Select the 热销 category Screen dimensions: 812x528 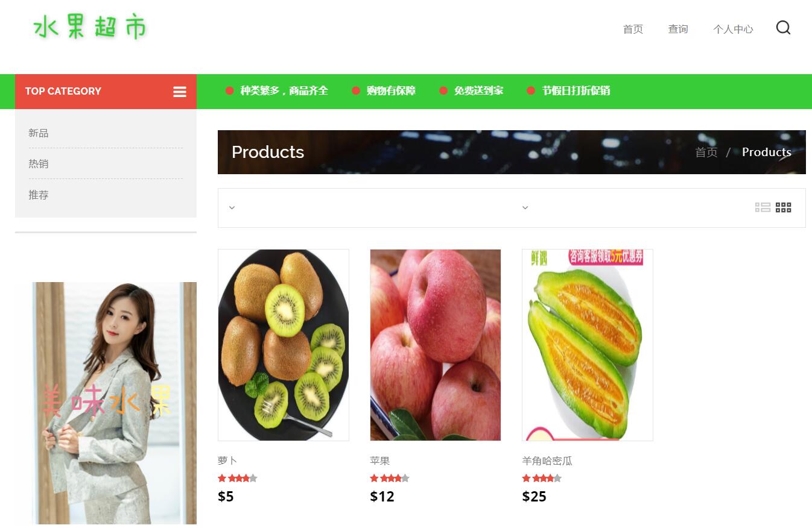[39, 163]
